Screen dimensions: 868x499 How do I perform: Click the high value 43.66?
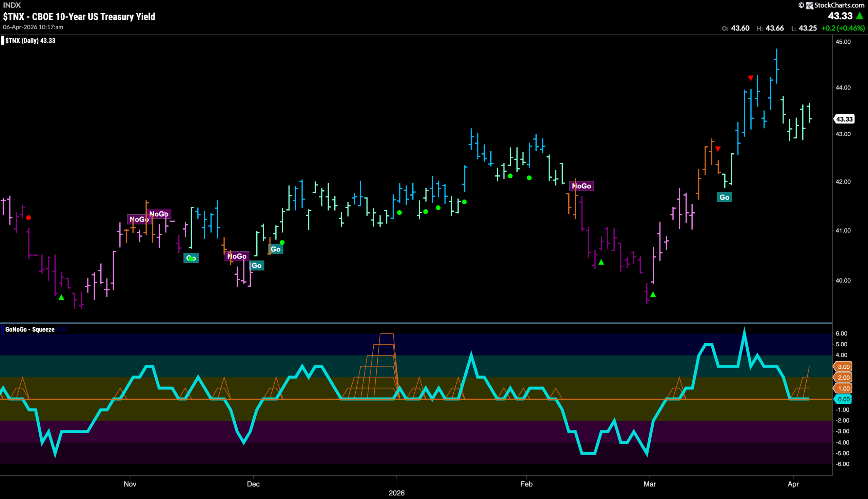pyautogui.click(x=774, y=28)
